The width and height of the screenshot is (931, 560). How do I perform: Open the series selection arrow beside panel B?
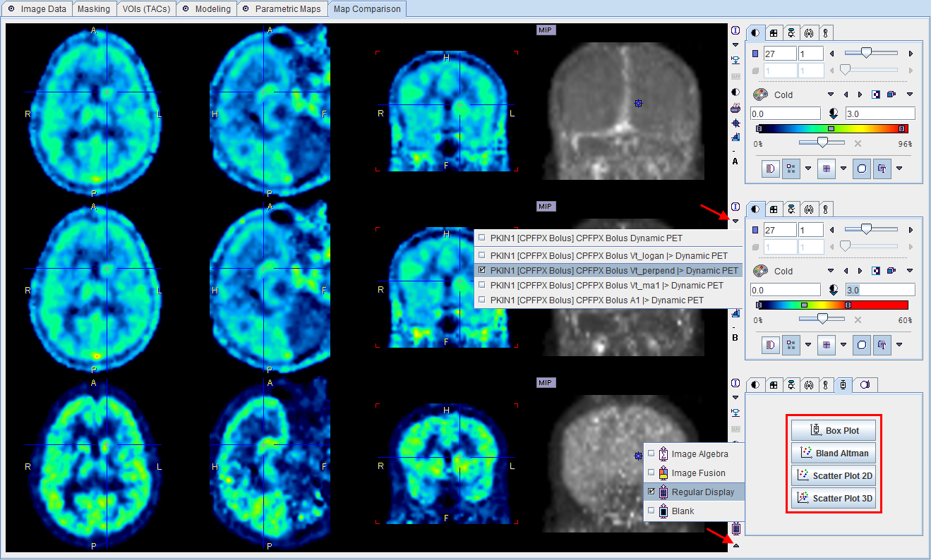click(735, 221)
